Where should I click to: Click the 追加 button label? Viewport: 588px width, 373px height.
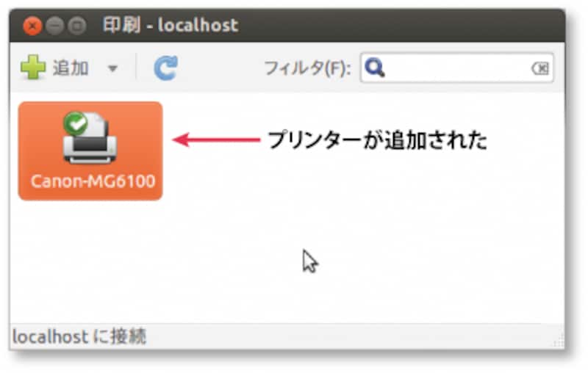click(x=71, y=68)
